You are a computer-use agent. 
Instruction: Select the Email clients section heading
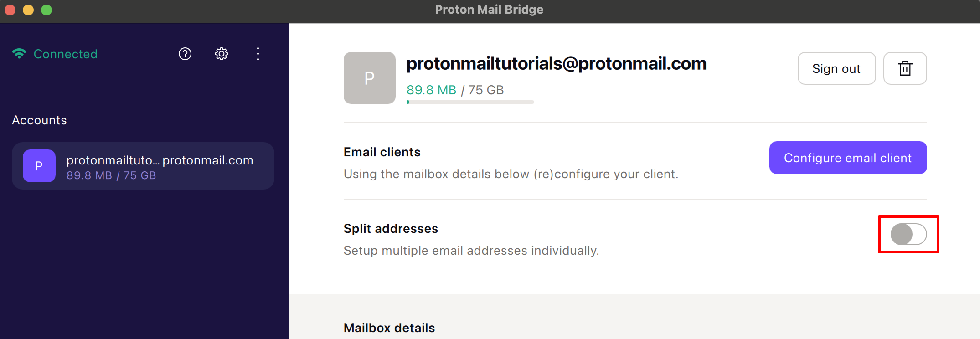click(382, 152)
